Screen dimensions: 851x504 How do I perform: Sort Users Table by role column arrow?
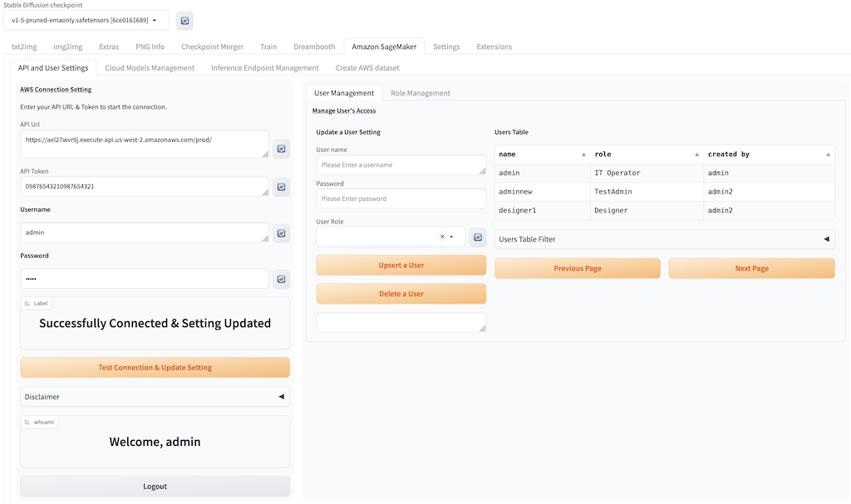(x=696, y=154)
